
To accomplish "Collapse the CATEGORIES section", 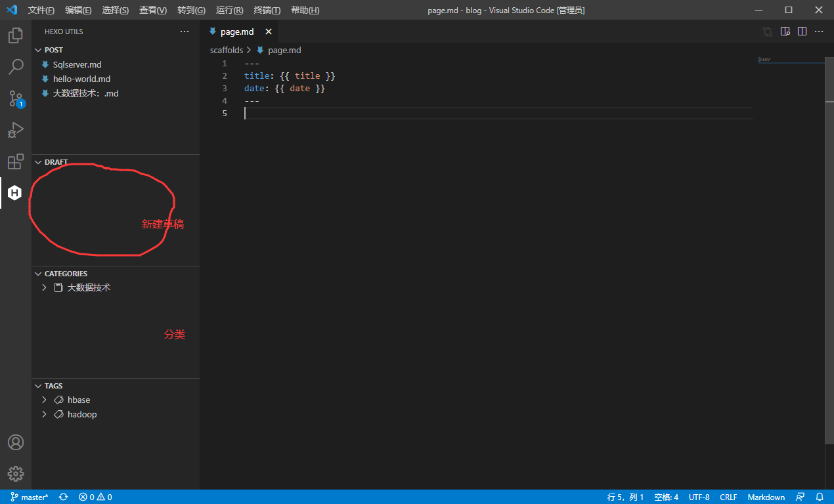I will point(38,274).
